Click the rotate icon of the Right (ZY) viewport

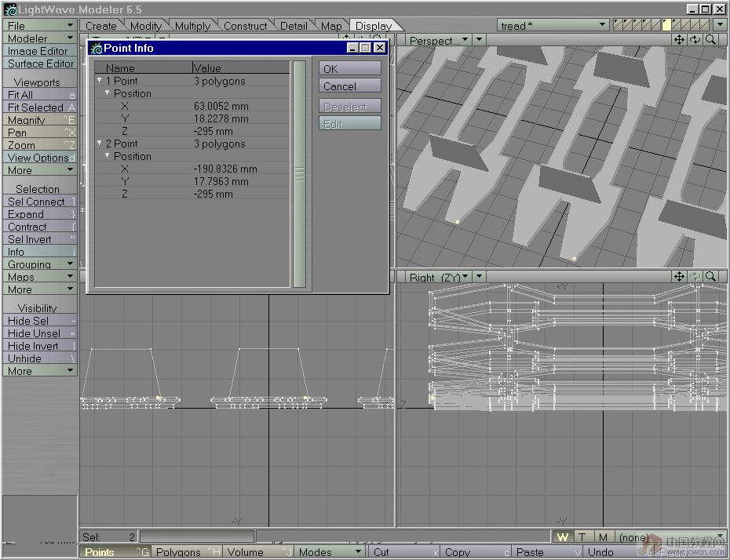point(695,277)
